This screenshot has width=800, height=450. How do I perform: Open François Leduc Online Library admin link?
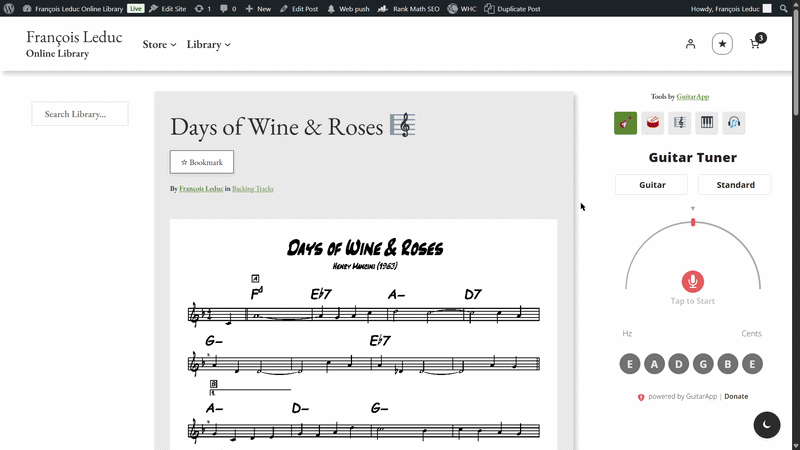[x=73, y=9]
